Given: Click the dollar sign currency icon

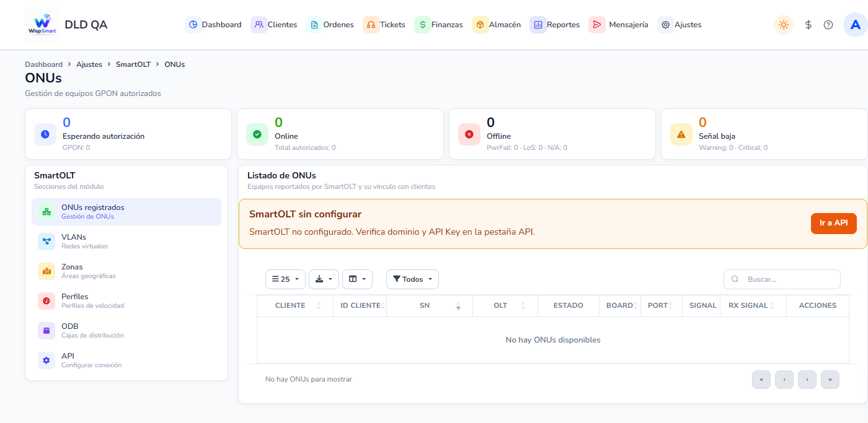Looking at the screenshot, I should [808, 25].
